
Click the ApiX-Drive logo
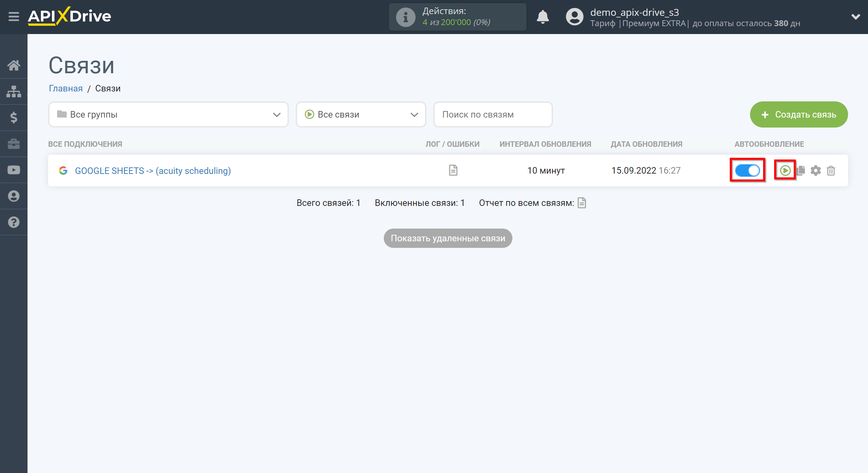coord(69,16)
